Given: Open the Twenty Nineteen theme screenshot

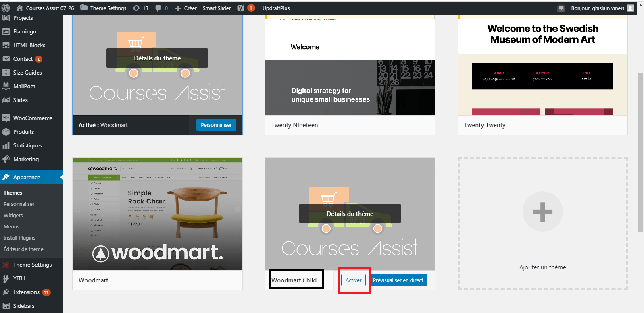Looking at the screenshot, I should (350, 65).
